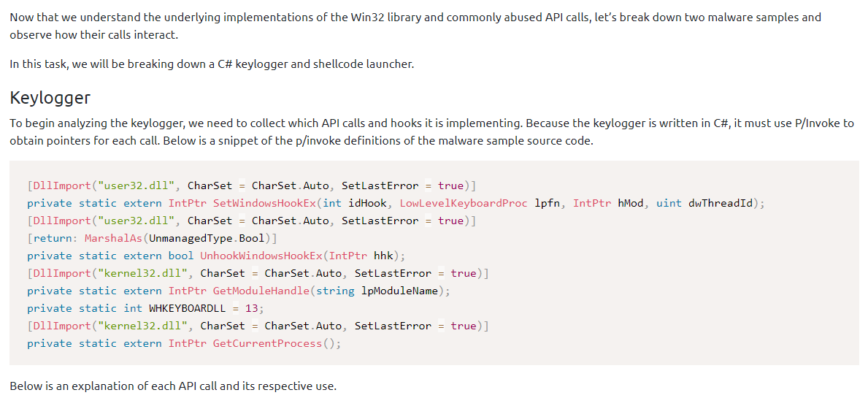The image size is (868, 398).
Task: Click the WHKEYBOARDLL constant name
Action: (186, 308)
